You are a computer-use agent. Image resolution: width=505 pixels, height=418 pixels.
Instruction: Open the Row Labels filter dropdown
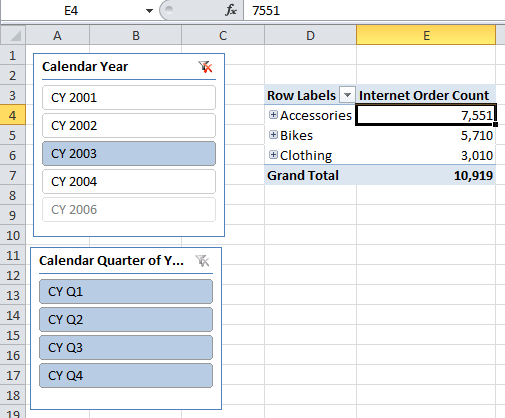click(347, 95)
